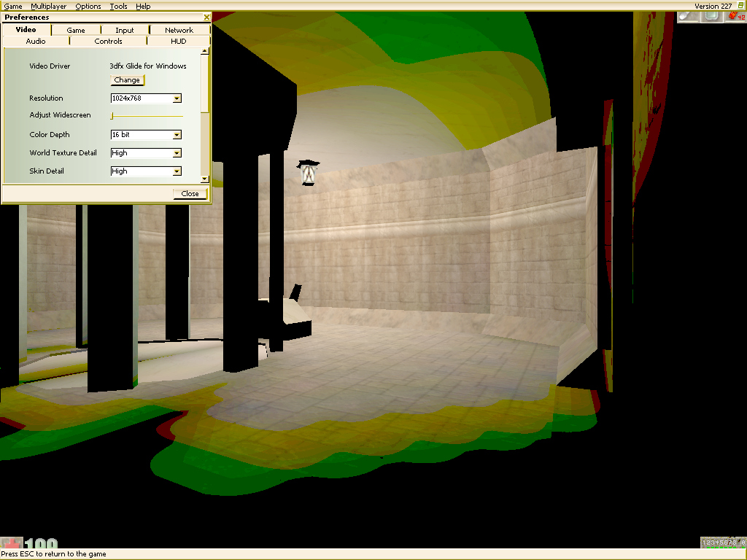Open the Game menu

coord(13,6)
